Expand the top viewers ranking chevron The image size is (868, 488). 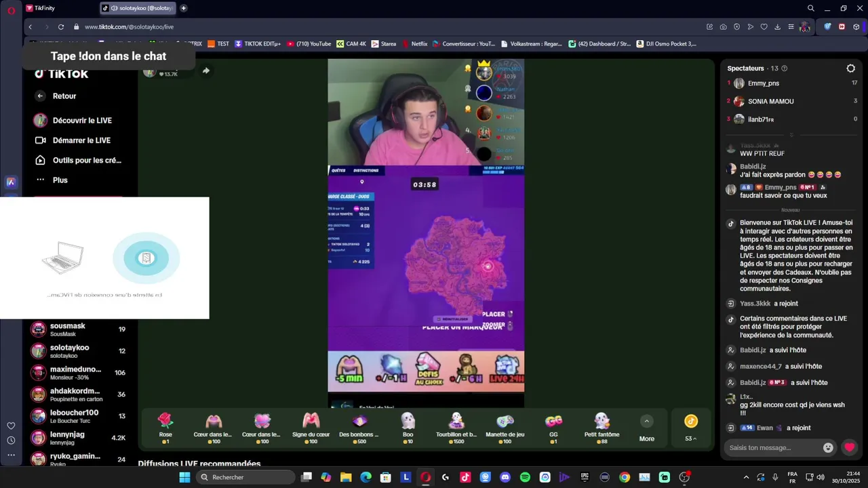(x=791, y=135)
